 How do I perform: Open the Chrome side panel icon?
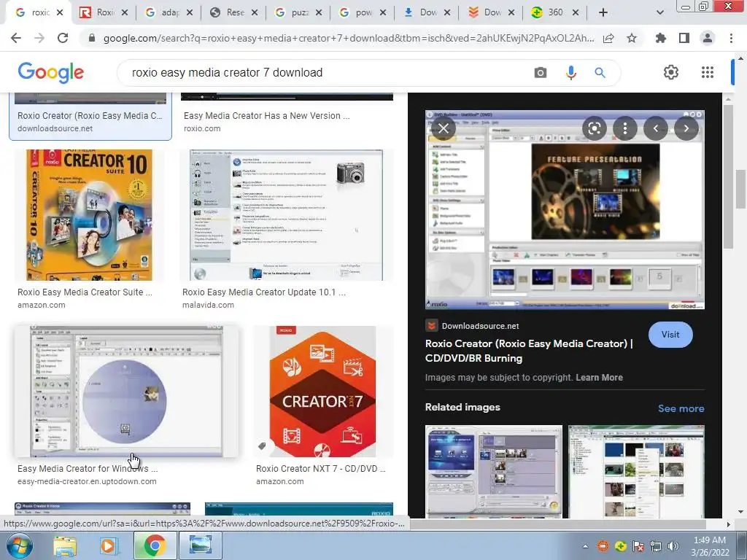tap(684, 38)
